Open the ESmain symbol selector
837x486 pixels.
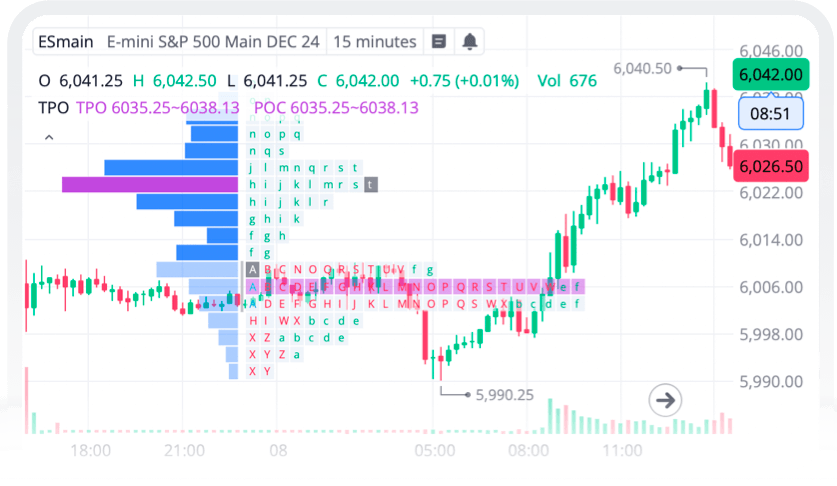[66, 42]
